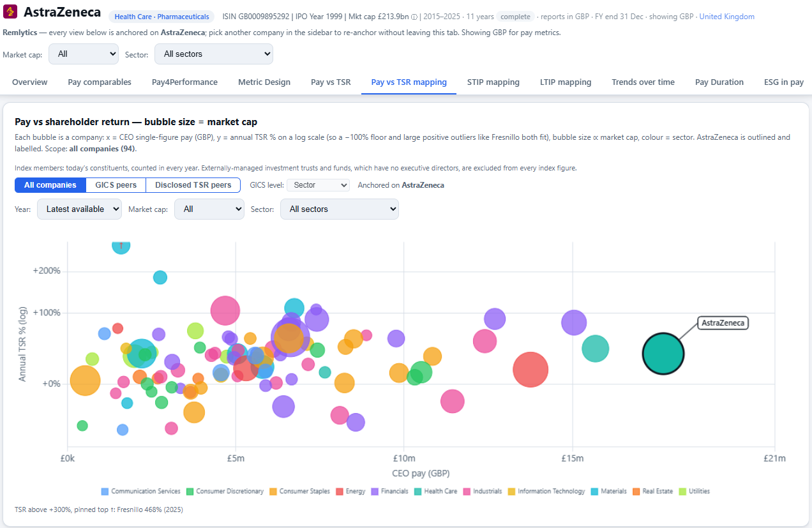Open the Market cap dropdown in the page header
This screenshot has width=812, height=528.
point(84,54)
